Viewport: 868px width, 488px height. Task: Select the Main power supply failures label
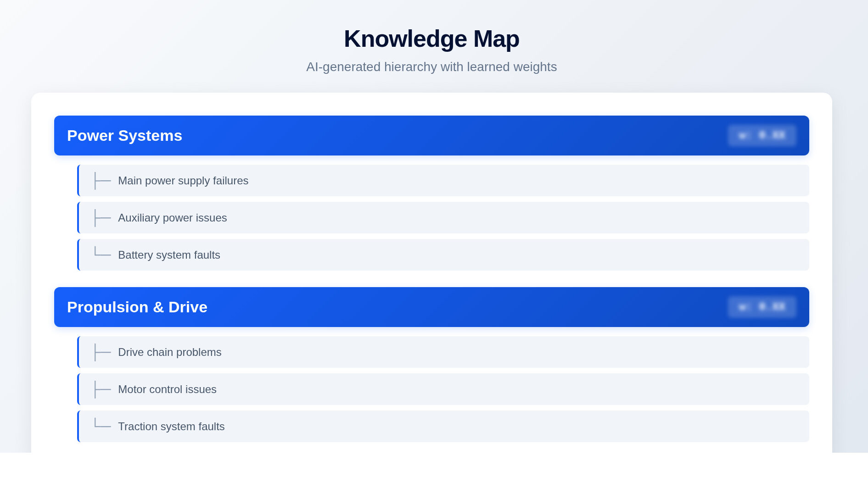coord(183,181)
